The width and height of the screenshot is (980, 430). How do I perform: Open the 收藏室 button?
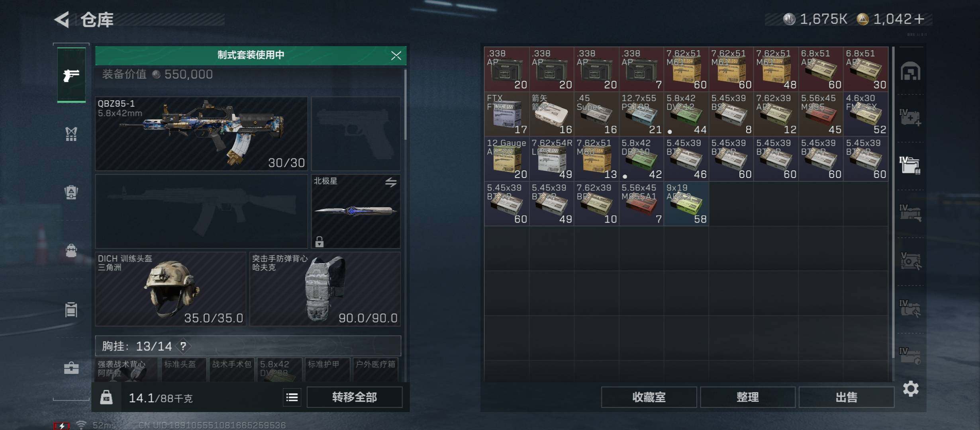click(649, 397)
